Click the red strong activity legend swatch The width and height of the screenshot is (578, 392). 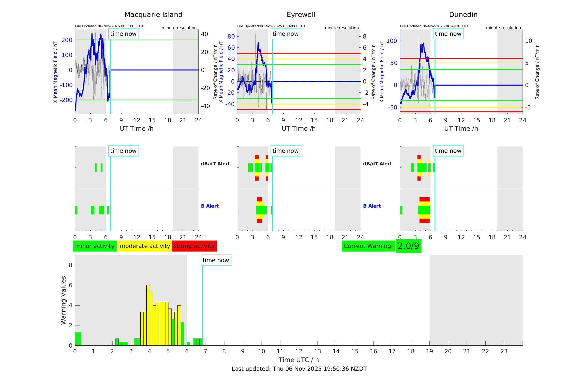tap(194, 246)
